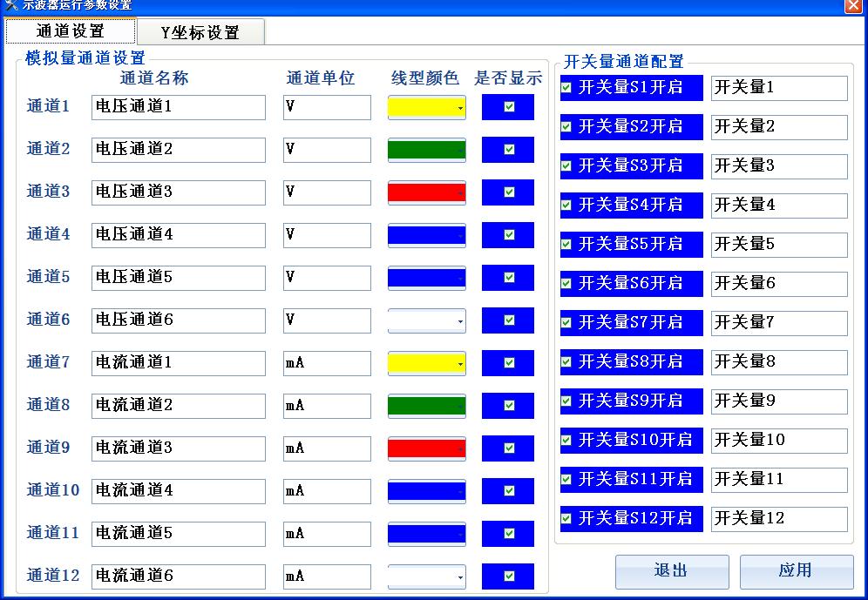Toggle 开关量S5开启 off
This screenshot has width=868, height=600.
567,244
